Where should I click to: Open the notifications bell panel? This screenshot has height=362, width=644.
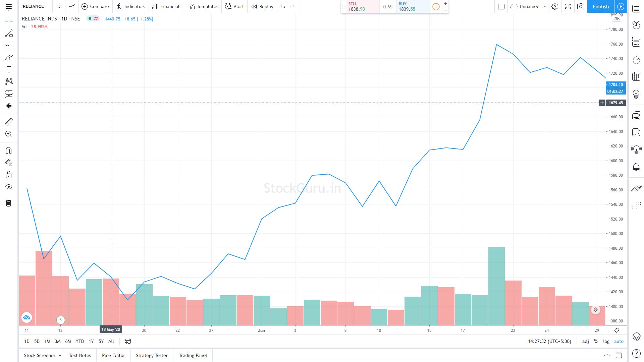[x=636, y=167]
